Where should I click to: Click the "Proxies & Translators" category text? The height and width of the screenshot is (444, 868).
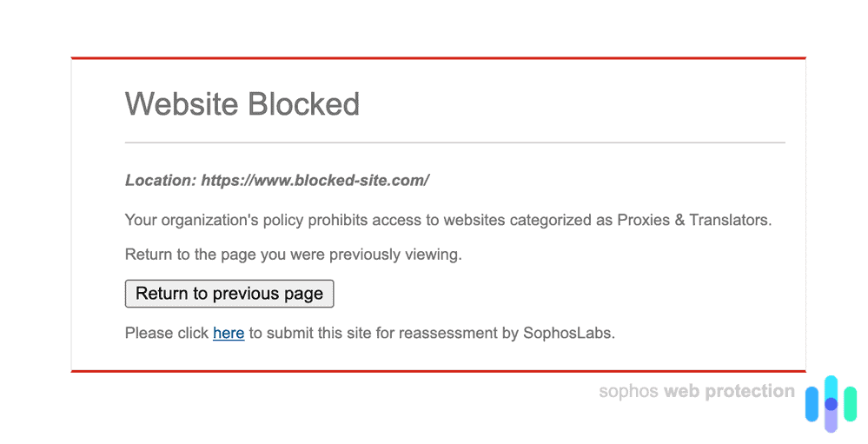[x=692, y=220]
